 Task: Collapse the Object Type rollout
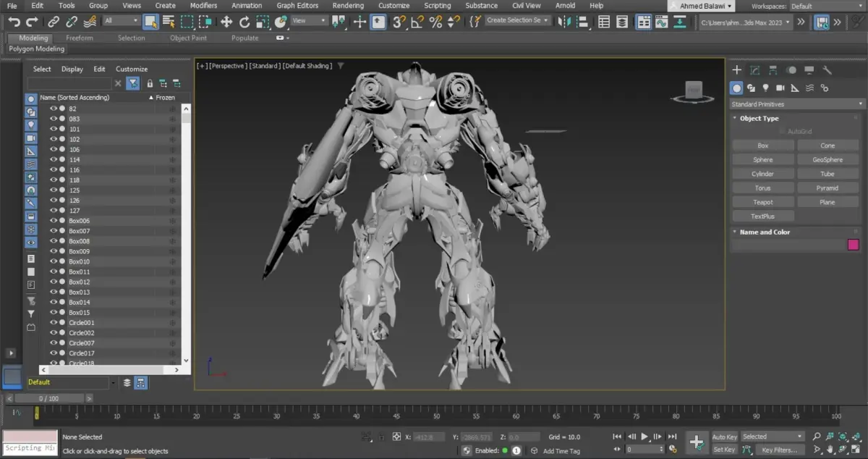point(759,118)
